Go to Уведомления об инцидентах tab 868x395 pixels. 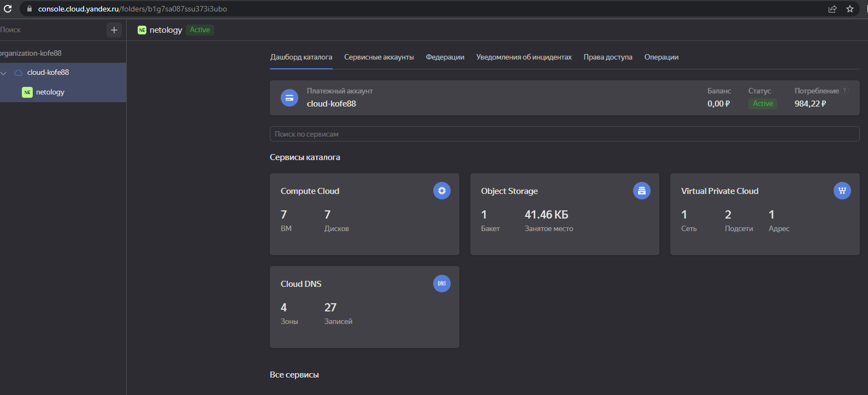[x=524, y=57]
